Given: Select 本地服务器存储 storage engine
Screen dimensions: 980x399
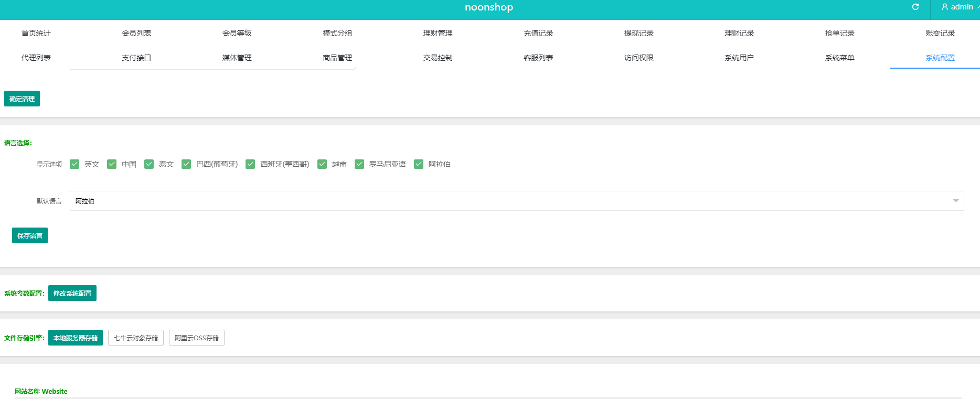Looking at the screenshot, I should point(76,338).
